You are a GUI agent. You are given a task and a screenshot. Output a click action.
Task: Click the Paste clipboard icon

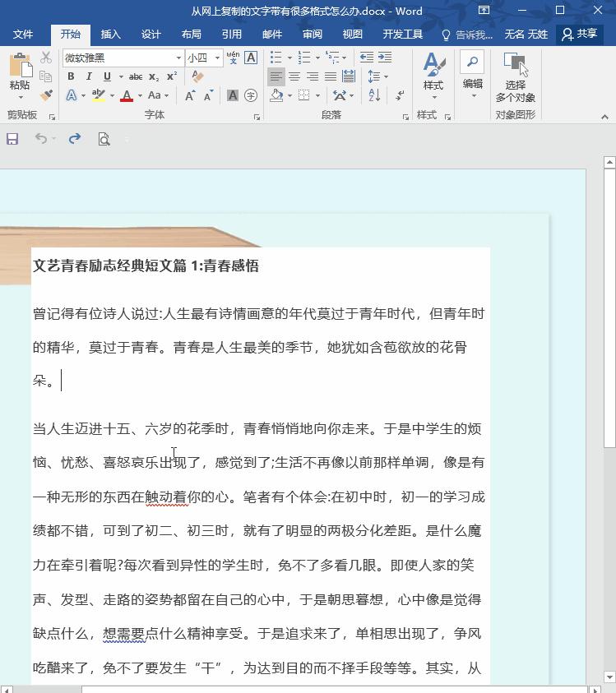[x=21, y=65]
